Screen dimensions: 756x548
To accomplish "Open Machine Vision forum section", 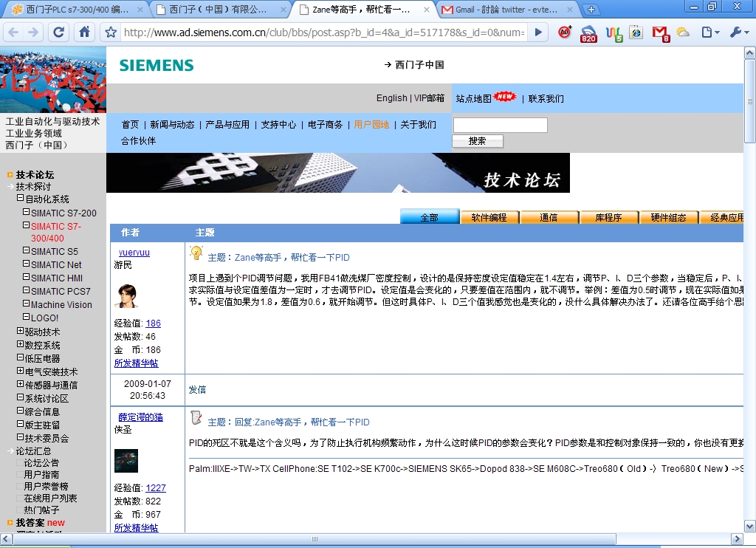I will pyautogui.click(x=61, y=305).
